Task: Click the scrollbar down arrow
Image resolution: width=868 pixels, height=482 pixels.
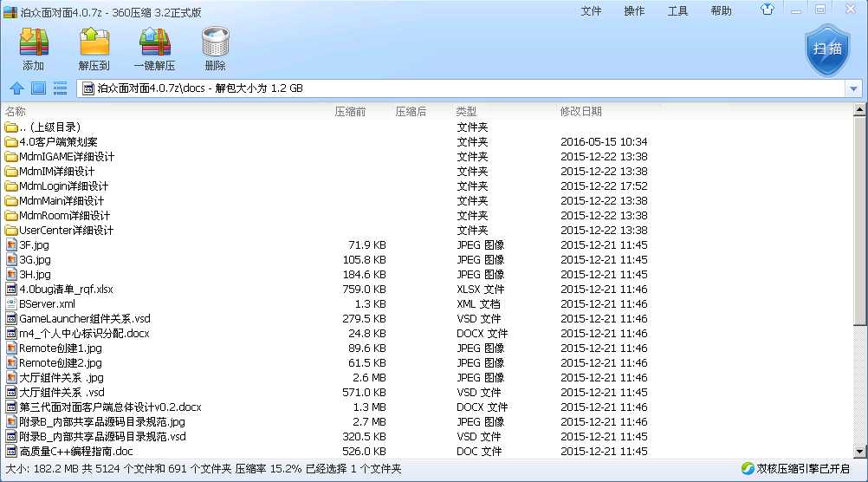Action: (x=859, y=452)
